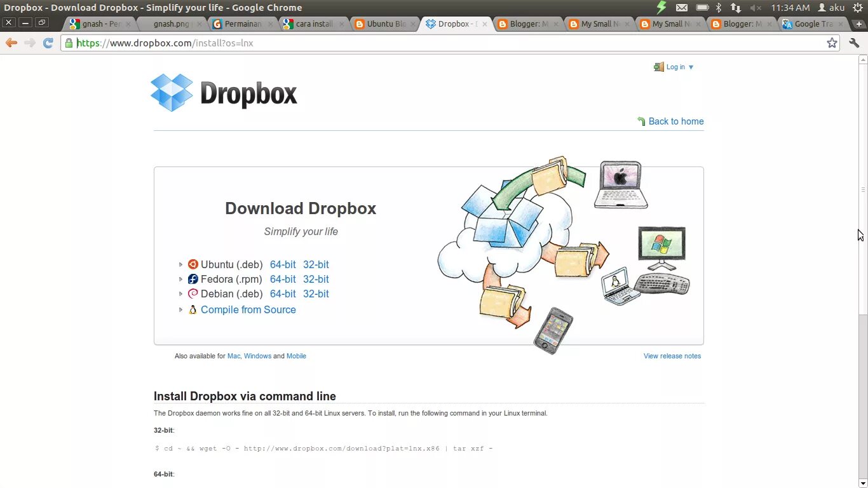This screenshot has height=488, width=868.
Task: Click the Debian swirl icon
Action: pos(193,294)
